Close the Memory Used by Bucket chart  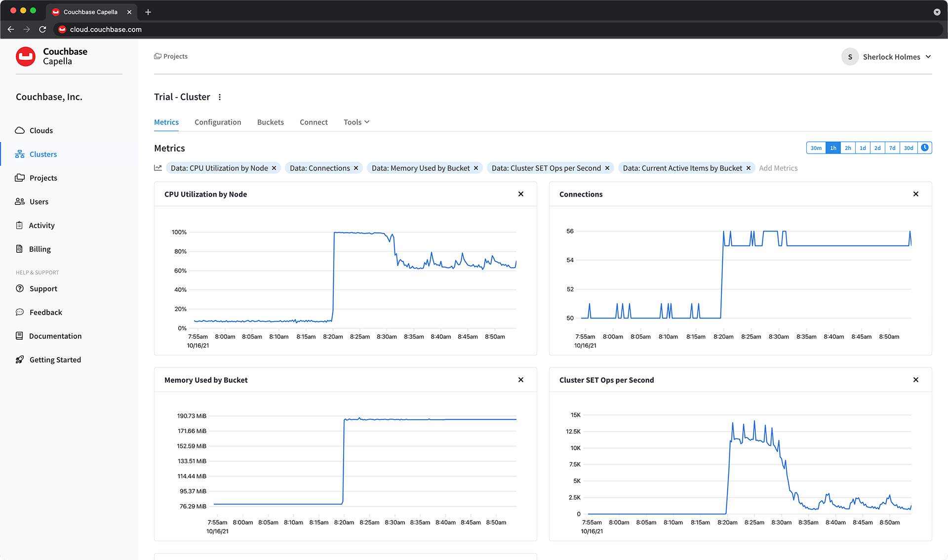(x=520, y=380)
